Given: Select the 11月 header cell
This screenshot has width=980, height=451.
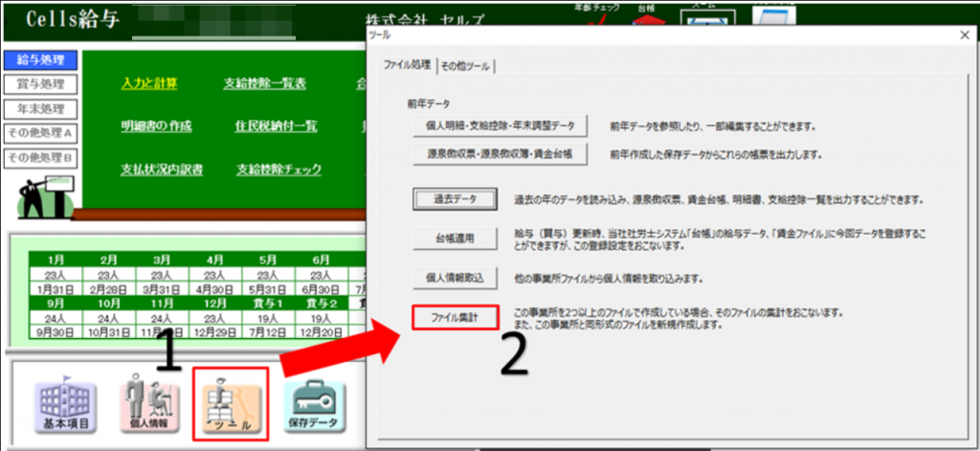Looking at the screenshot, I should [x=162, y=303].
